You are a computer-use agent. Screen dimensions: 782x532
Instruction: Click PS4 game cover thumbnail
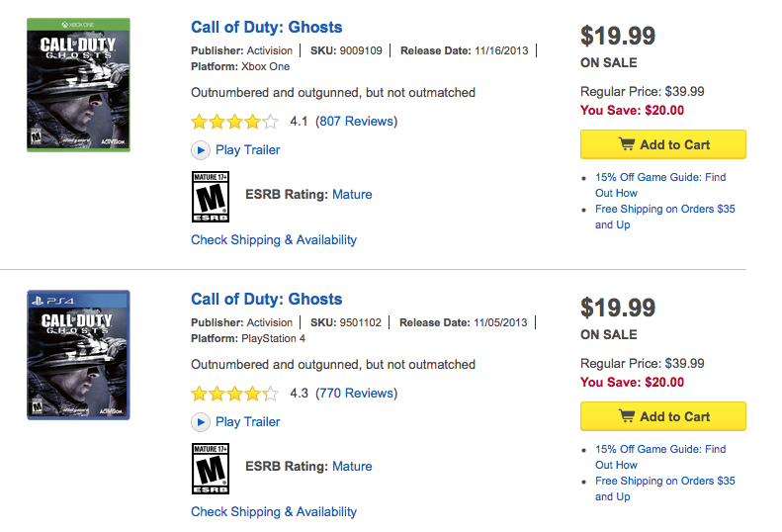pyautogui.click(x=78, y=355)
